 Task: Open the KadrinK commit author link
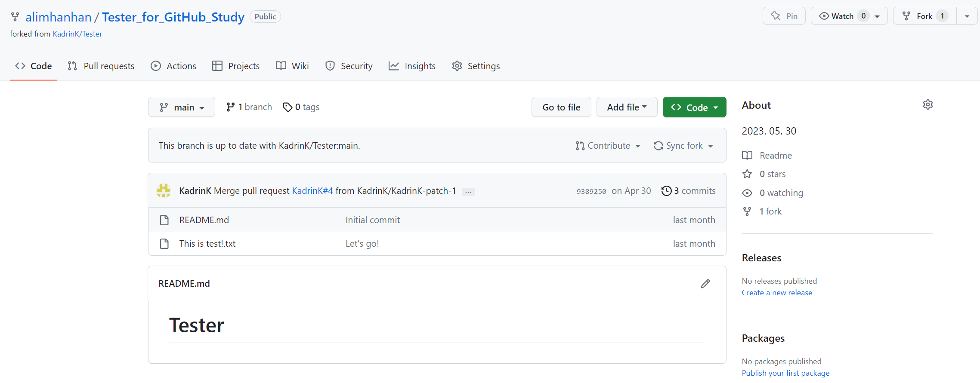coord(195,191)
